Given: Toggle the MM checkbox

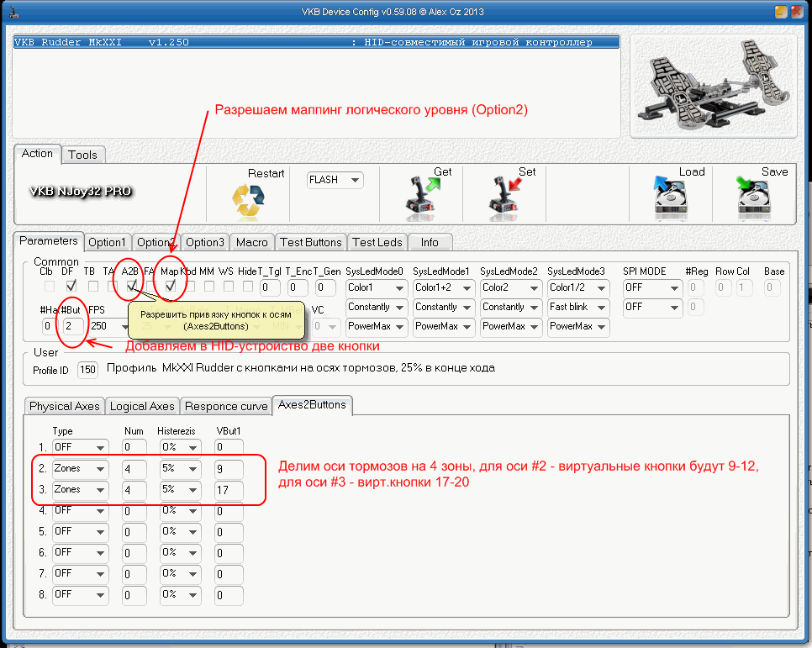Looking at the screenshot, I should pos(209,287).
